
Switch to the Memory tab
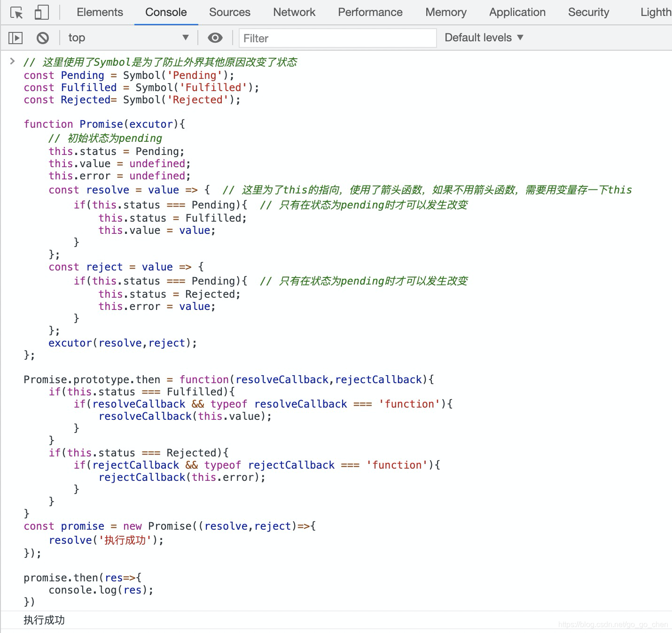pos(446,12)
